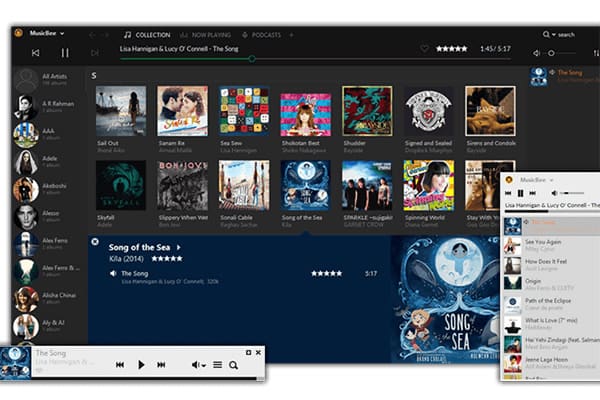The height and width of the screenshot is (400, 600).
Task: Select All Artists in the sidebar
Action: coord(47,79)
